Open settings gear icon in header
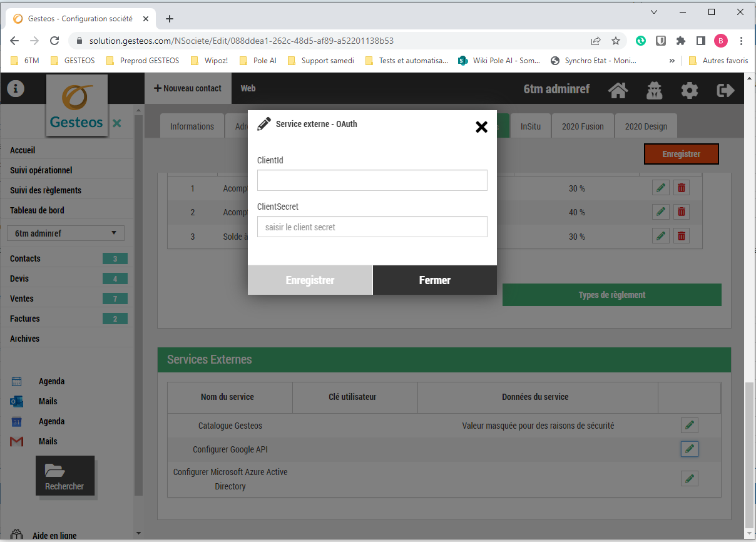756x542 pixels. click(689, 90)
